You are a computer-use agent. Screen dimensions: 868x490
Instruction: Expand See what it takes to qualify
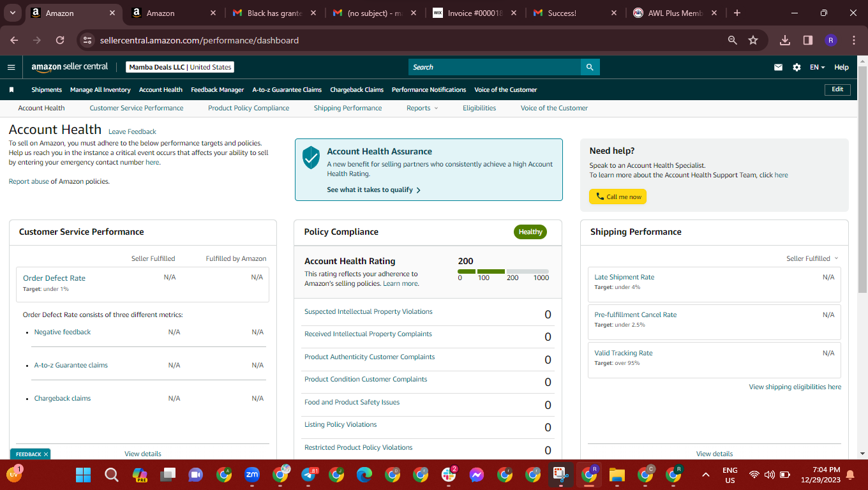(x=373, y=189)
